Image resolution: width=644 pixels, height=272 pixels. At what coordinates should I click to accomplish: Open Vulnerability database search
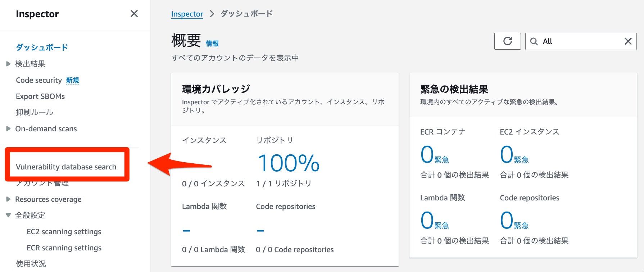pos(66,167)
